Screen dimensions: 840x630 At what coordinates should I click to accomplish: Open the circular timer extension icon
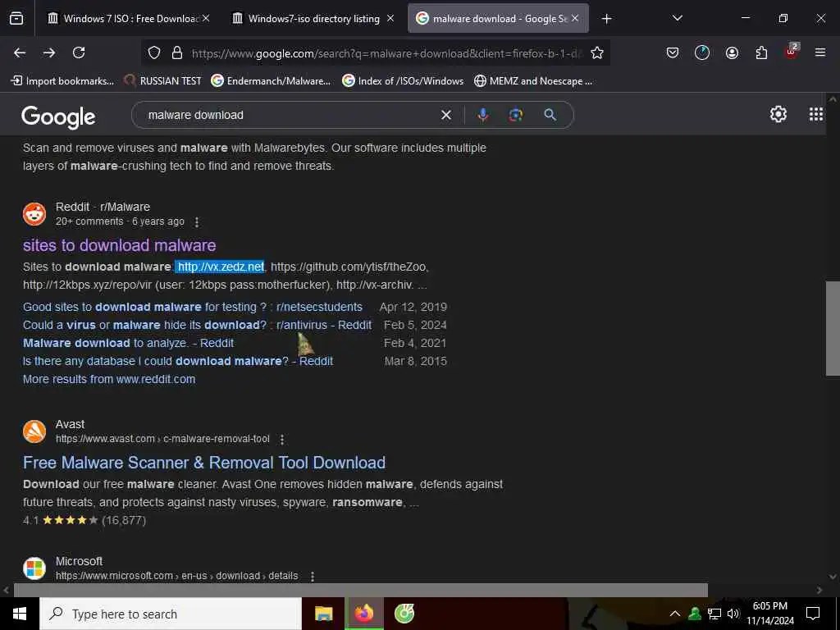point(702,52)
